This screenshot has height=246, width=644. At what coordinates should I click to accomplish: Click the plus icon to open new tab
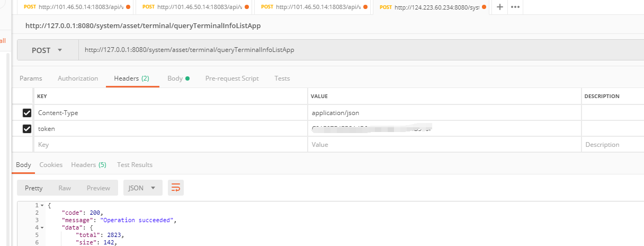[499, 7]
